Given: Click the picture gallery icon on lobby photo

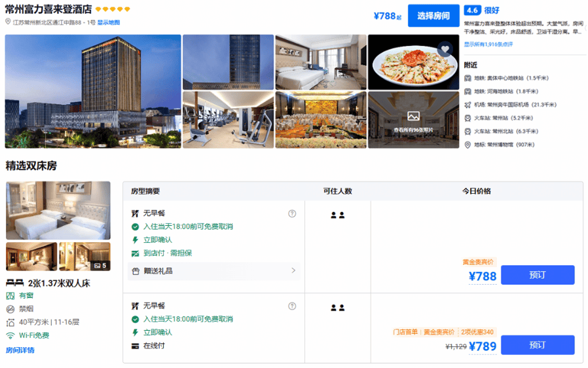Looking at the screenshot, I should pos(413,117).
